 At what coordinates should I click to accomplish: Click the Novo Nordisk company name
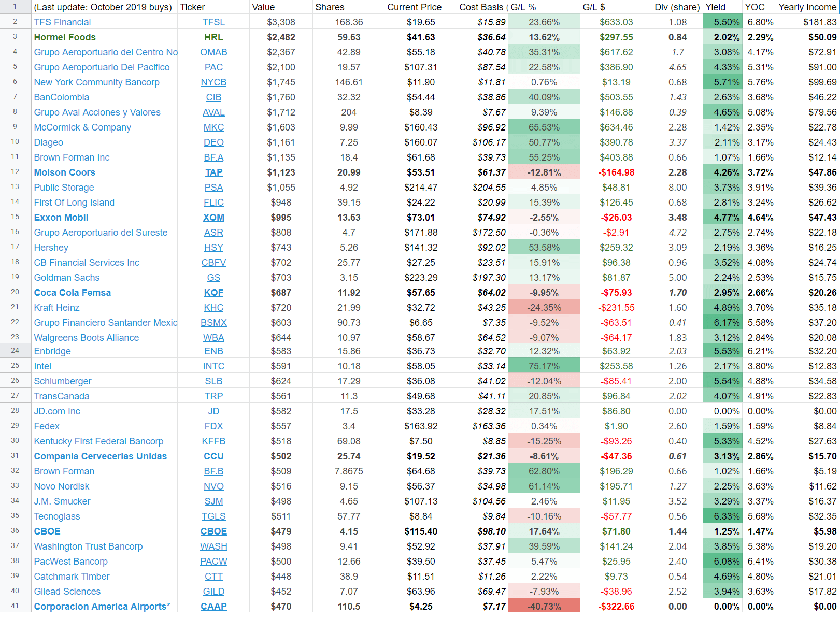pyautogui.click(x=62, y=486)
